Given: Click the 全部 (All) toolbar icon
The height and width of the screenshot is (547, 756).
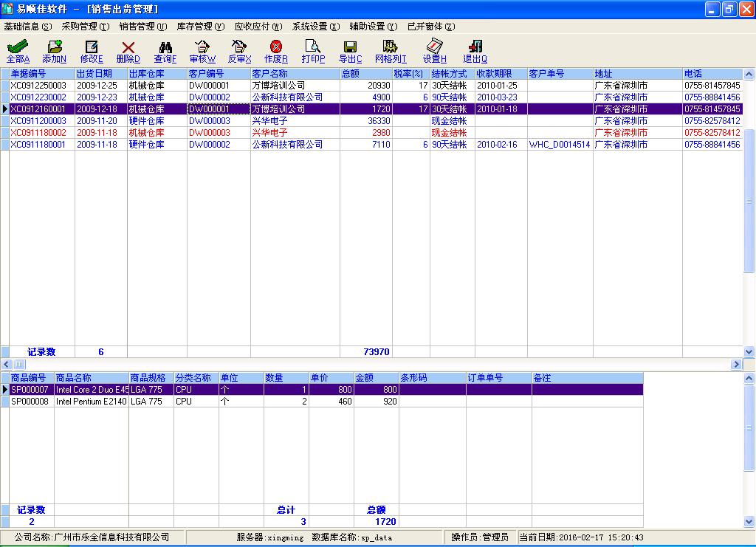Looking at the screenshot, I should coord(18,50).
